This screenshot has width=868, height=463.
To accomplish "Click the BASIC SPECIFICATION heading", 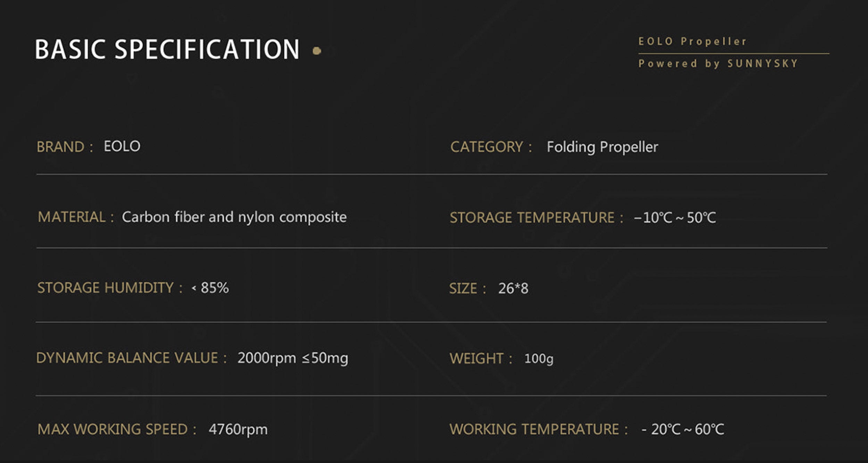I will point(167,50).
